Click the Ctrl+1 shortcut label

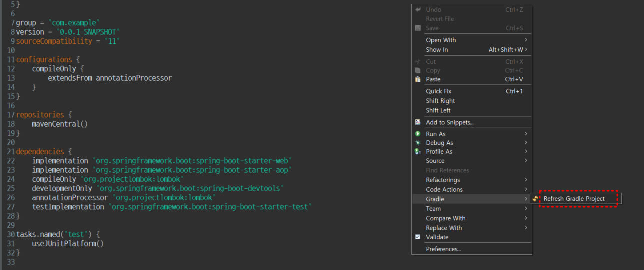click(514, 91)
